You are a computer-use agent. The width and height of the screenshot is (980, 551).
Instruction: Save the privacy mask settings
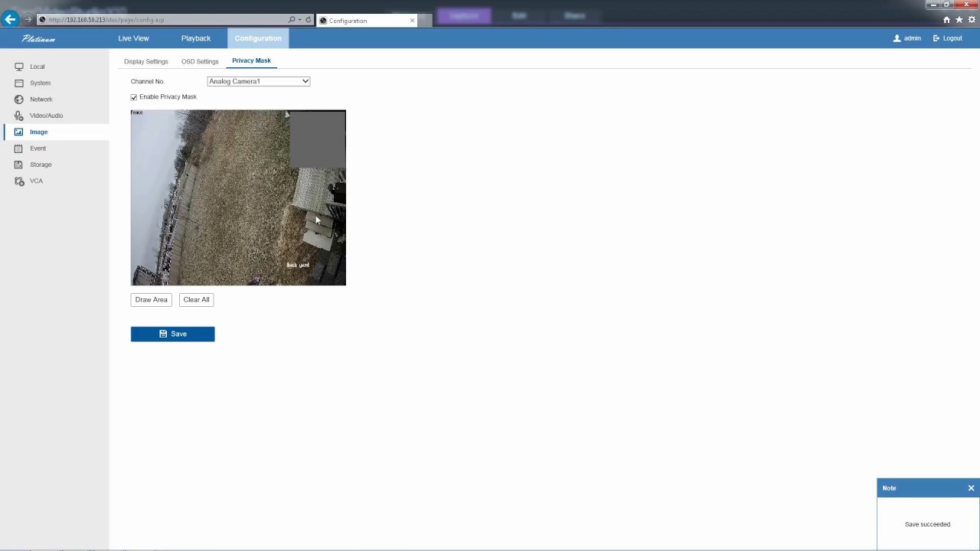tap(172, 334)
